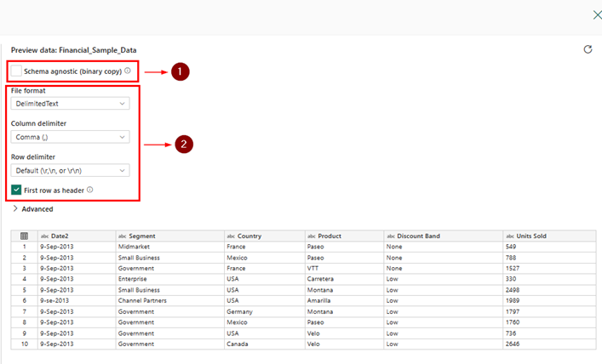The width and height of the screenshot is (602, 364).
Task: Click the refresh preview icon
Action: 588,49
